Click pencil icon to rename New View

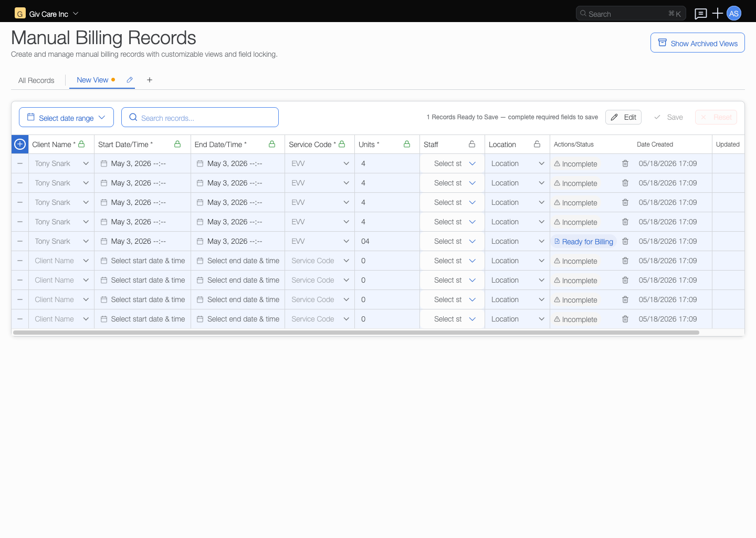click(x=130, y=80)
